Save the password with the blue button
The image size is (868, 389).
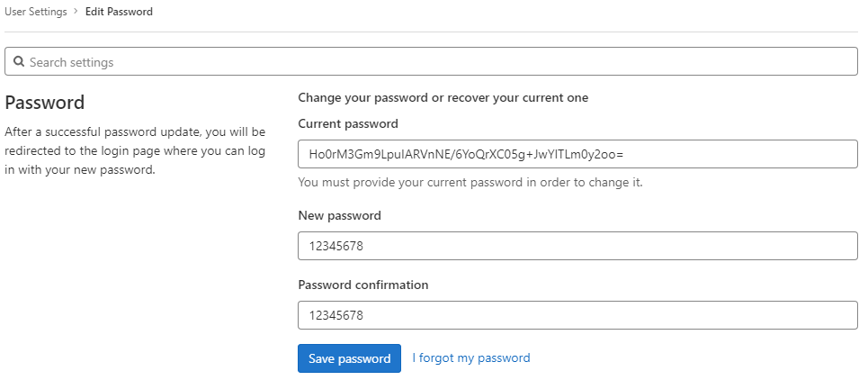point(349,358)
